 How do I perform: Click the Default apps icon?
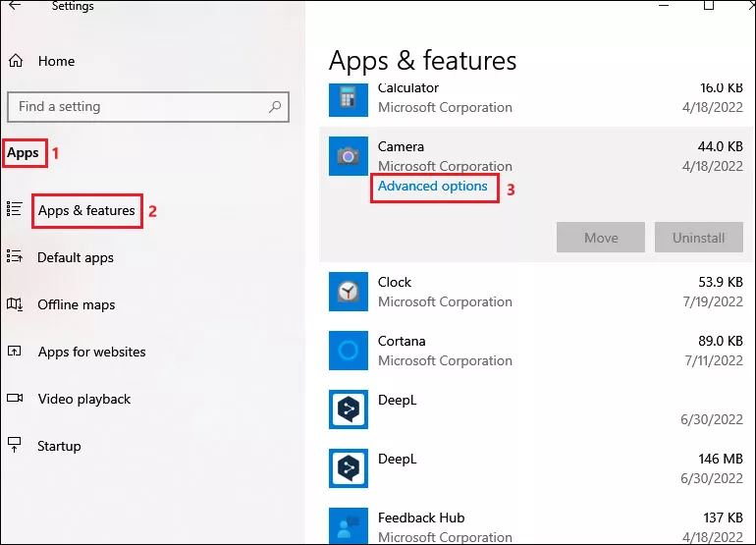click(x=15, y=255)
